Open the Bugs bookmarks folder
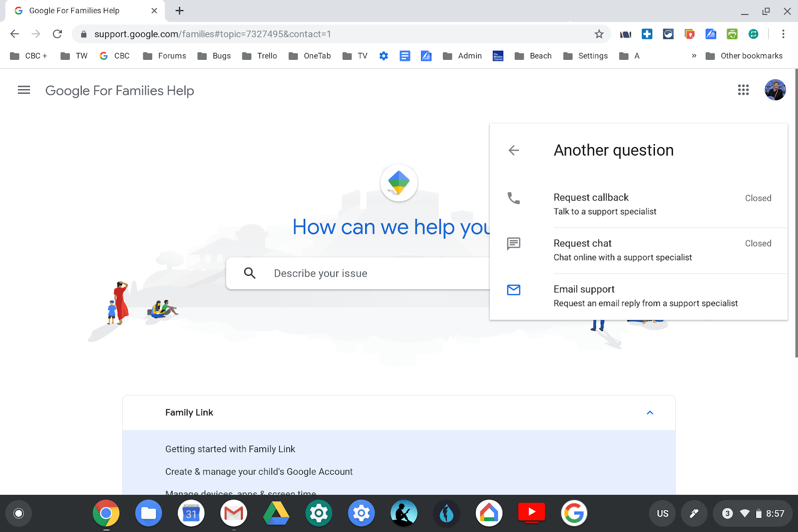 click(214, 56)
